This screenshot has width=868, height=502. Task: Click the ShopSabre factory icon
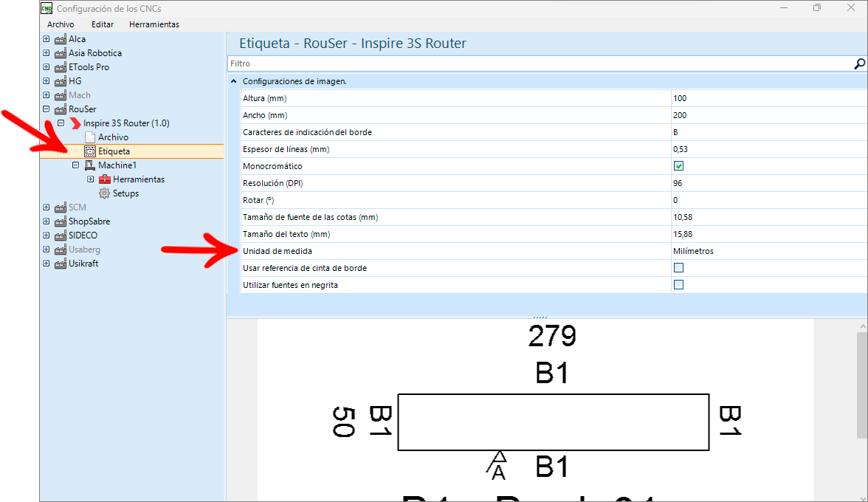(61, 221)
